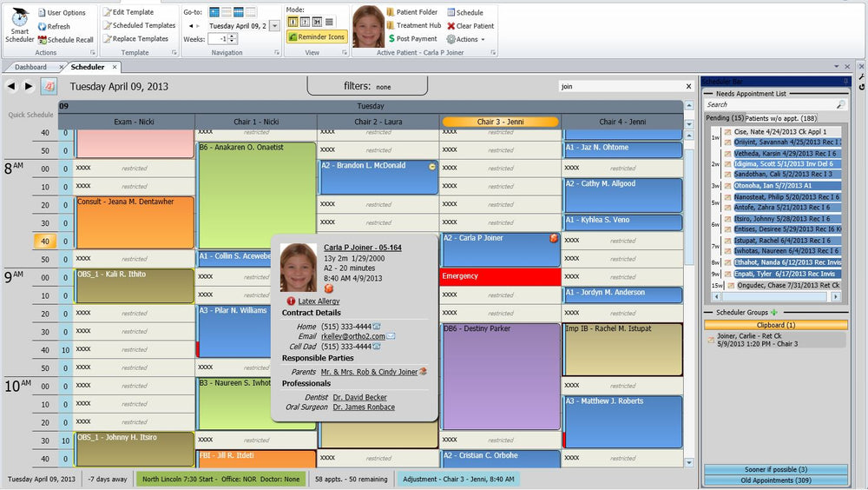
Task: Toggle the Scheduler Bar pin
Action: [x=845, y=82]
